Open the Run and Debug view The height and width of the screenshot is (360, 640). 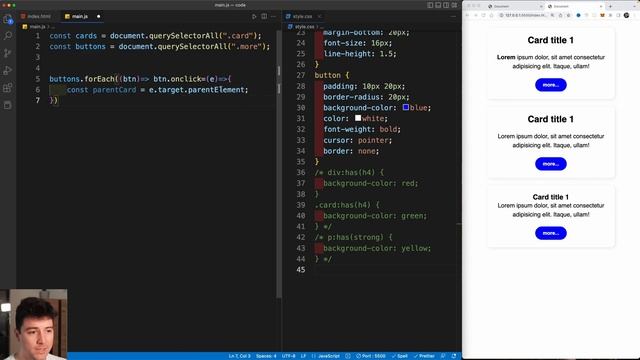(x=8, y=70)
